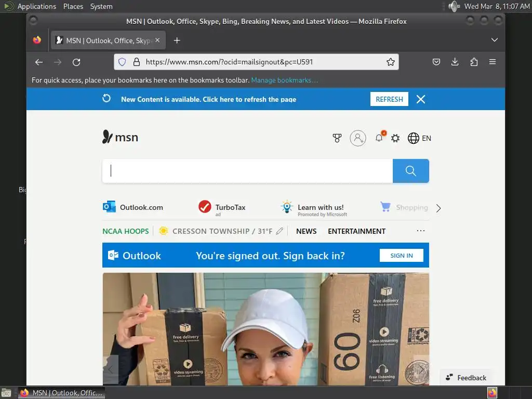Image resolution: width=532 pixels, height=399 pixels.
Task: Open the Learn with us! shortcut
Action: point(314,208)
